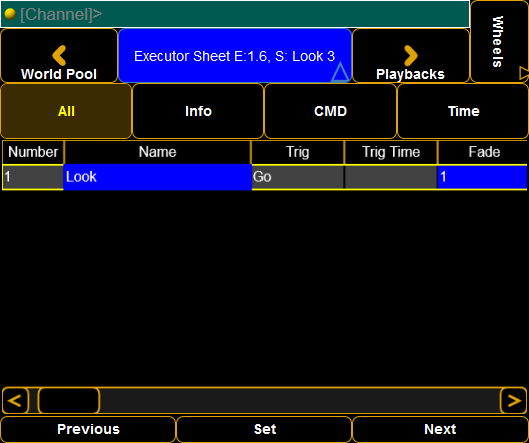The height and width of the screenshot is (443, 529).
Task: Select the Trig cell showing Go
Action: click(298, 177)
